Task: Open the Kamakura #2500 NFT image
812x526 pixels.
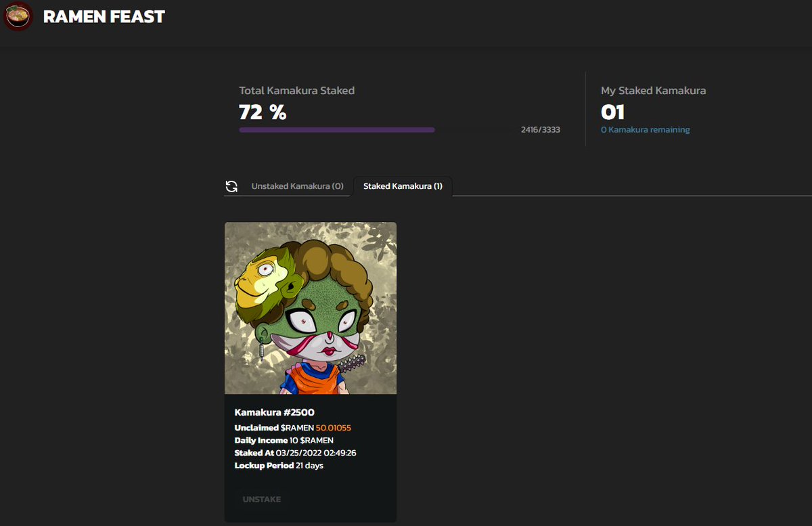Action: pos(311,308)
